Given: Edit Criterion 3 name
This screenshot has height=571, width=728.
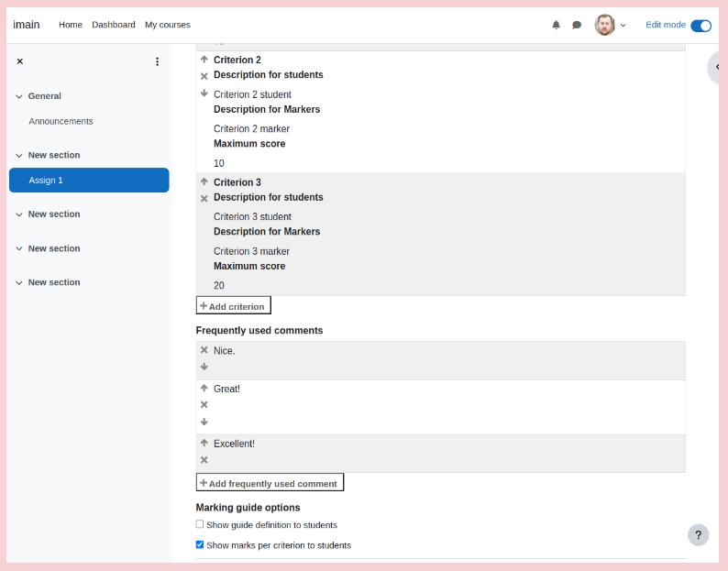Looking at the screenshot, I should 237,182.
